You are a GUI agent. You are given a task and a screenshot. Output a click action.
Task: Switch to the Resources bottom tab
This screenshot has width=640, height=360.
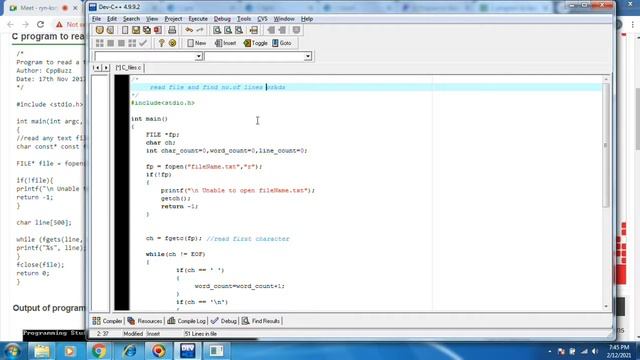(144, 321)
